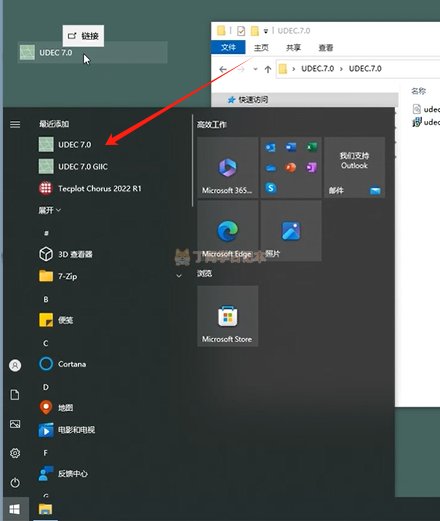Open File Explorer from taskbar
Viewport: 440px width, 521px height.
[x=45, y=509]
